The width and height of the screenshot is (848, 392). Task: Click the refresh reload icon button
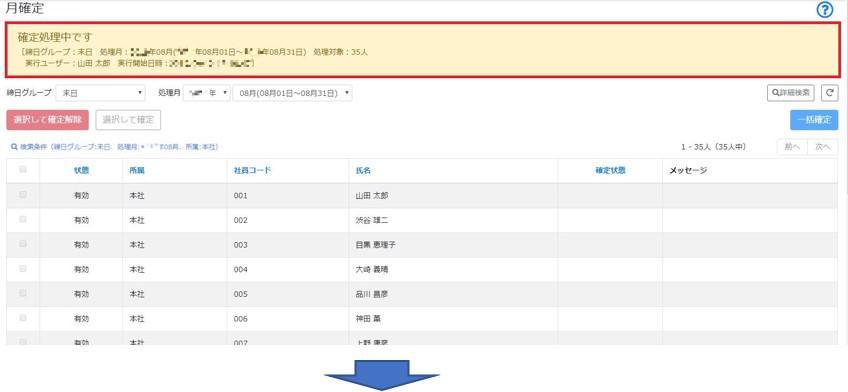(830, 93)
